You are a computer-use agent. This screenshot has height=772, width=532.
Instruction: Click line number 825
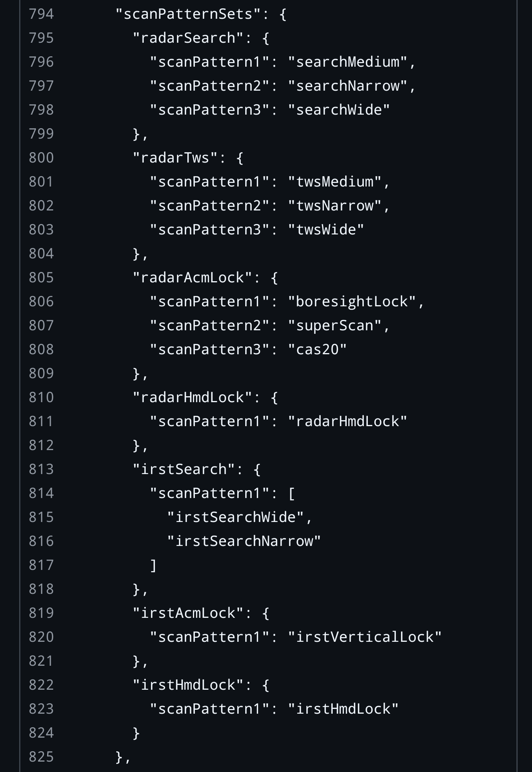point(41,757)
